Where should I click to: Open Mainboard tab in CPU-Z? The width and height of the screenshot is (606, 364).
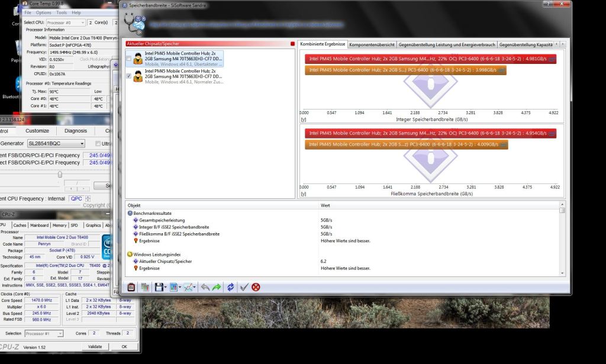click(x=40, y=226)
